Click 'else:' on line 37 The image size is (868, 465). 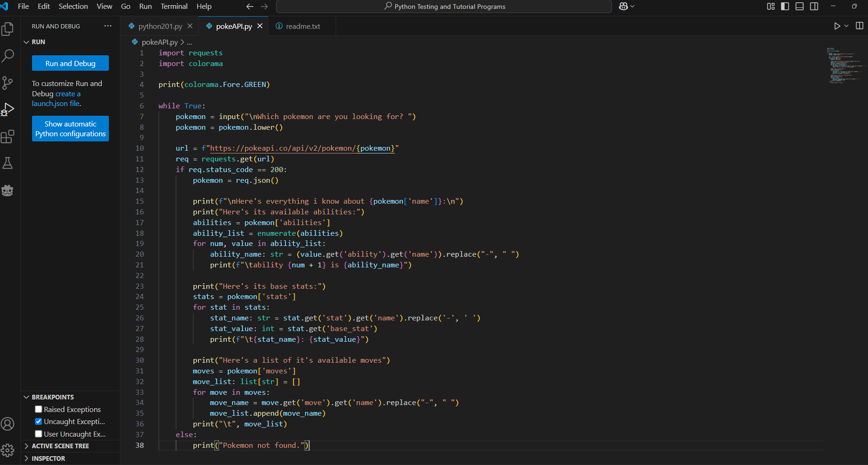186,435
